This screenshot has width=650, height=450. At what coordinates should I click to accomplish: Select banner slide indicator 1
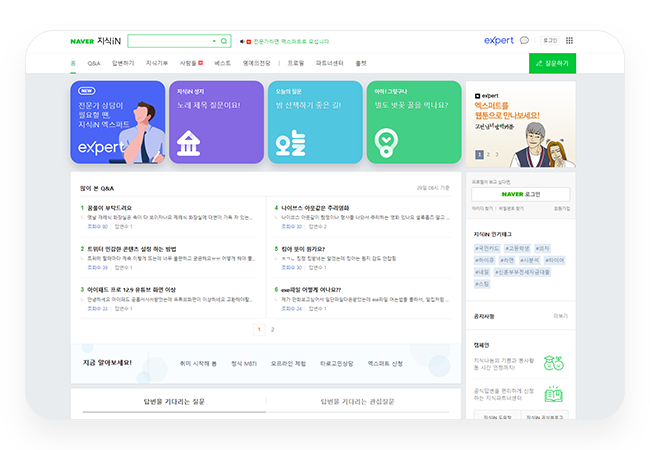pos(479,155)
